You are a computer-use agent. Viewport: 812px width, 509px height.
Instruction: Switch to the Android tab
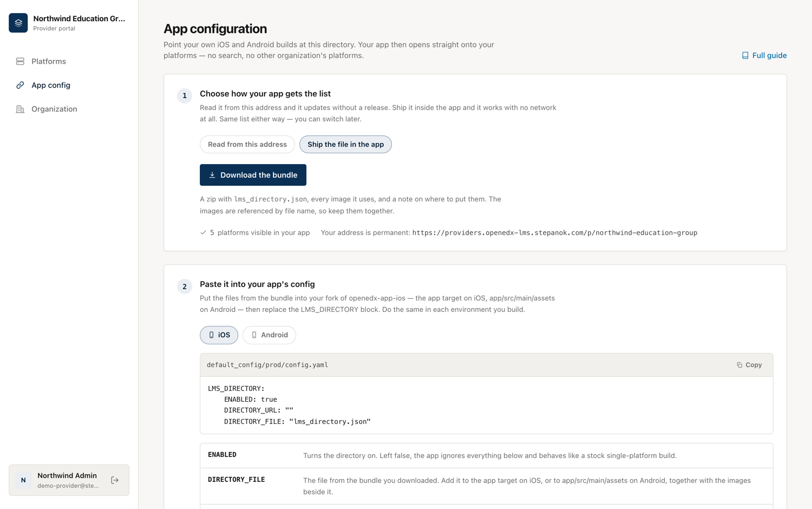(x=269, y=335)
